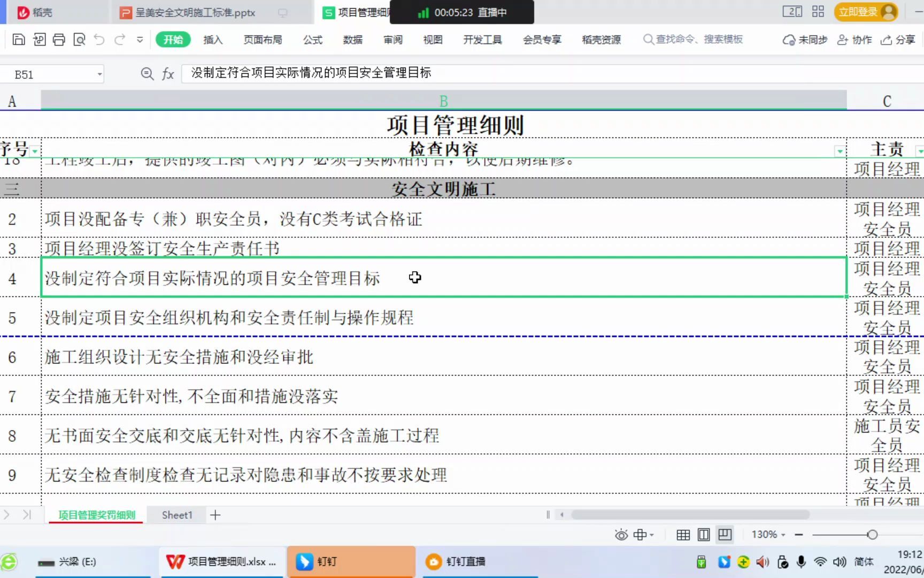Click the Wi-Fi tray icon
This screenshot has width=924, height=578.
[x=820, y=561]
